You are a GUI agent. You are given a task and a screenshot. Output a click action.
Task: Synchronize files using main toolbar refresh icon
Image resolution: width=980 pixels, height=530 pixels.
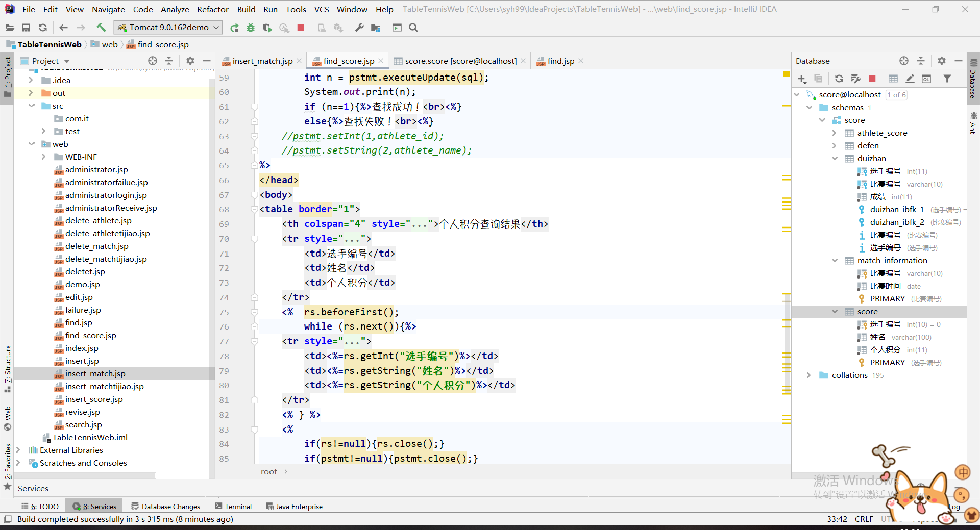[x=43, y=28]
